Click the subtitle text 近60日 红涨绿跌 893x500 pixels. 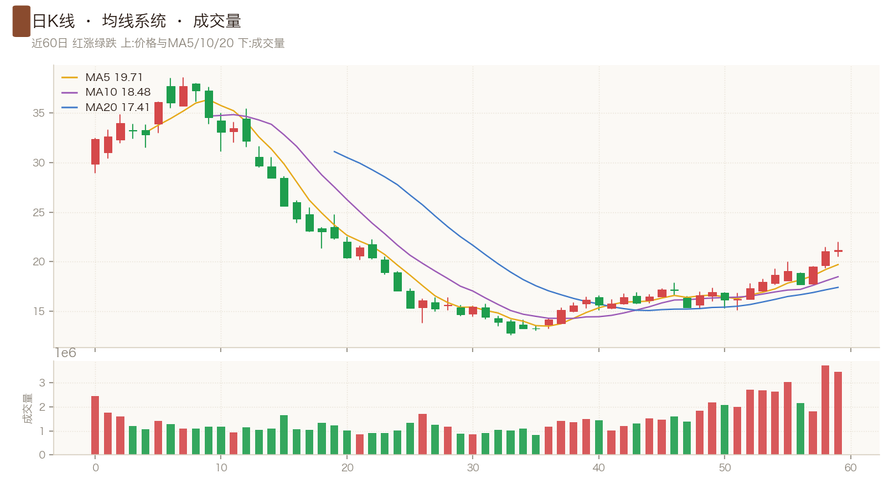tap(74, 43)
